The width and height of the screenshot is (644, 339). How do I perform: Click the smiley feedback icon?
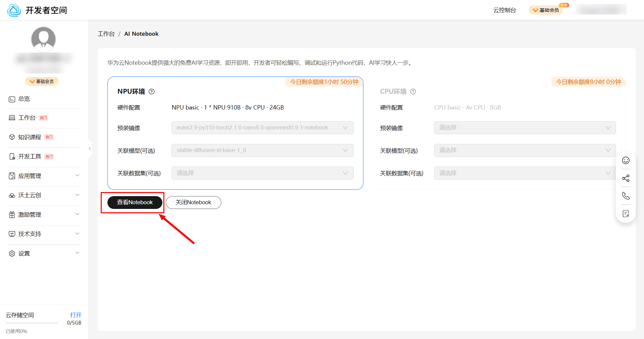click(x=626, y=160)
